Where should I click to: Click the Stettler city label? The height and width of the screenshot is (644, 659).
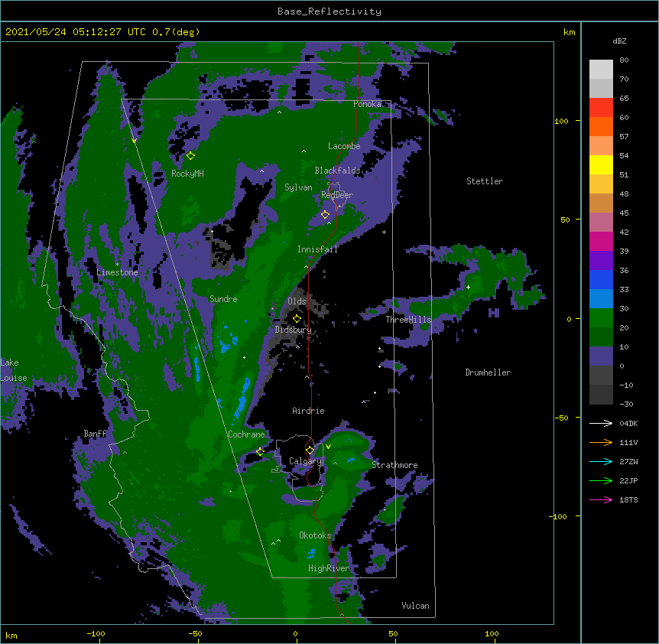point(485,181)
